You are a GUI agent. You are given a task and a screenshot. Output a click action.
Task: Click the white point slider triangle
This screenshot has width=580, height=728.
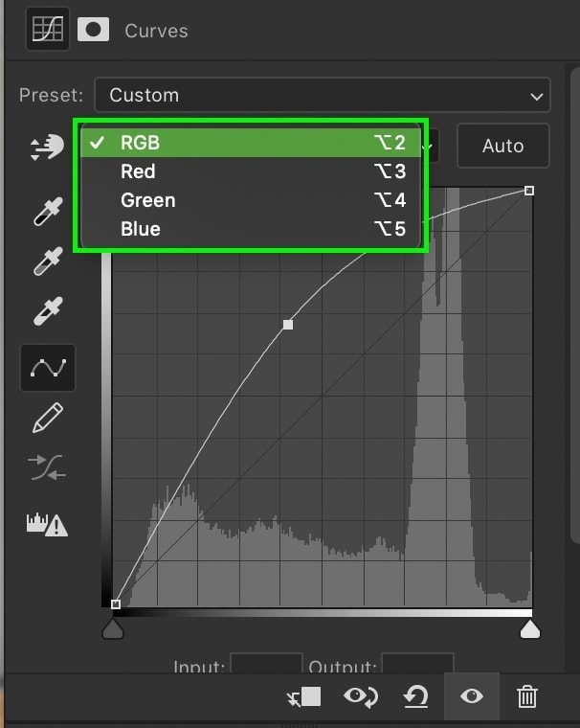(530, 629)
